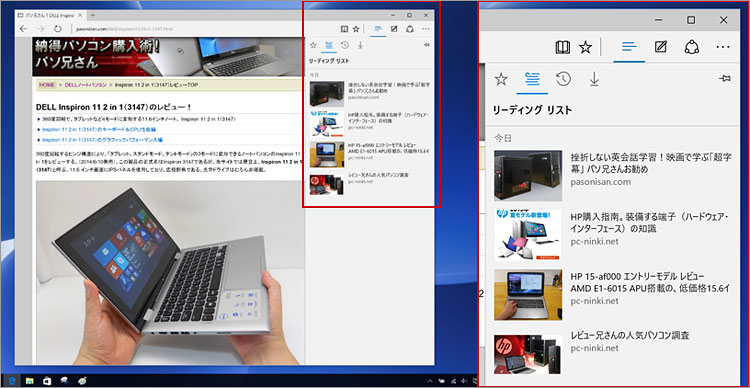The height and width of the screenshot is (388, 750).
Task: Click the DELLノートパソコン breadcrumb link
Action: [x=85, y=85]
